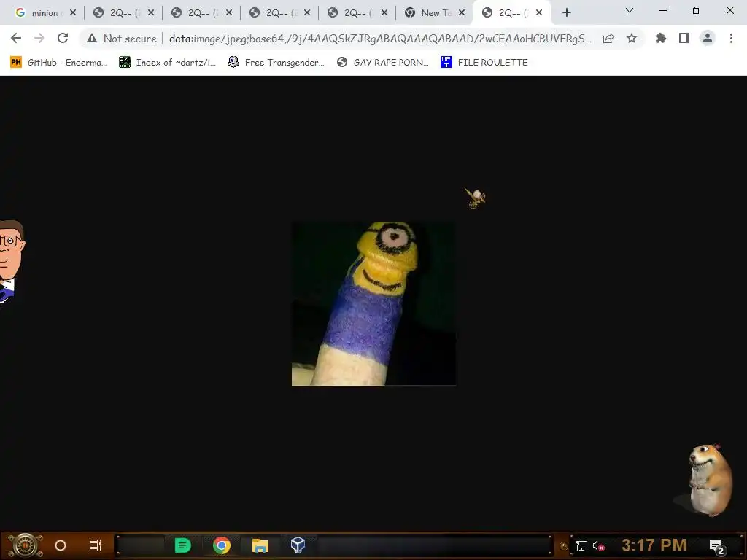Screen dimensions: 747x560
Task: Bookmark this tab with the star icon
Action: (632, 38)
